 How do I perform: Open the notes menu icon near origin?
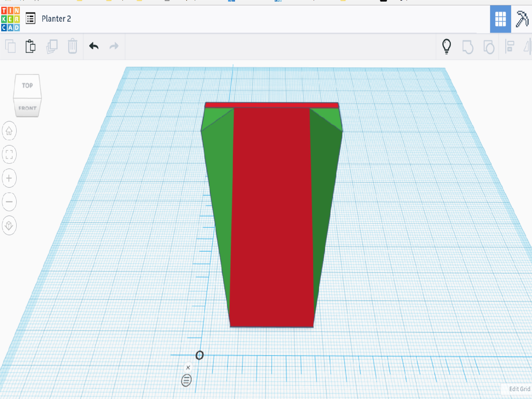point(186,381)
